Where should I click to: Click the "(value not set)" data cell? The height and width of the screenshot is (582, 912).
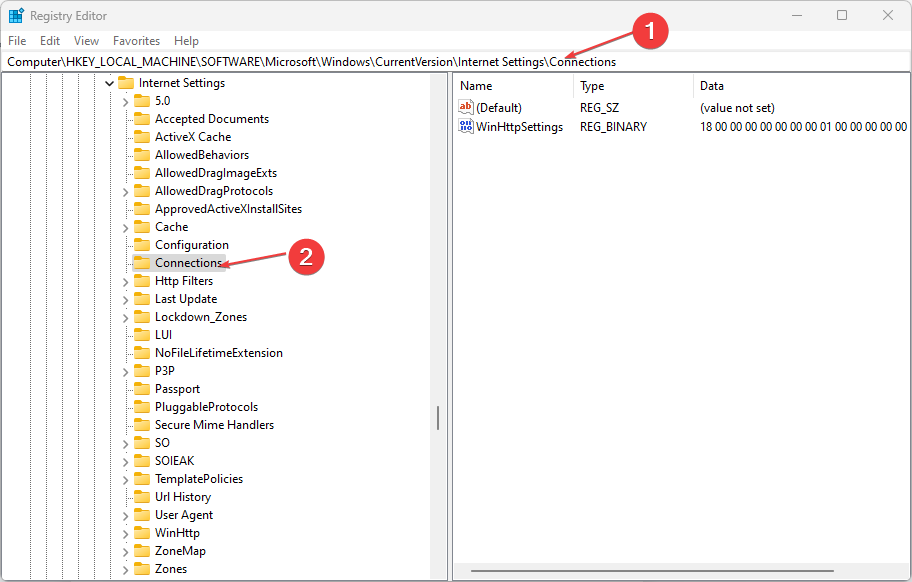pyautogui.click(x=737, y=108)
